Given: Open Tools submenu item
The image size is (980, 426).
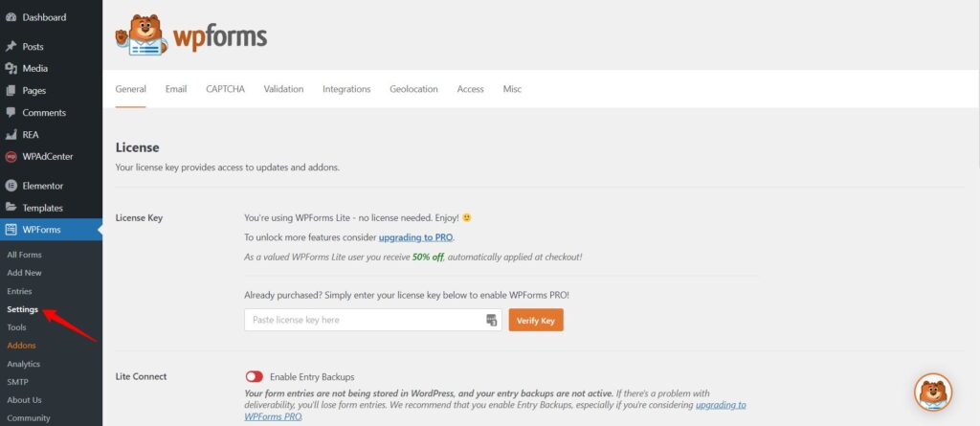Looking at the screenshot, I should pos(17,327).
